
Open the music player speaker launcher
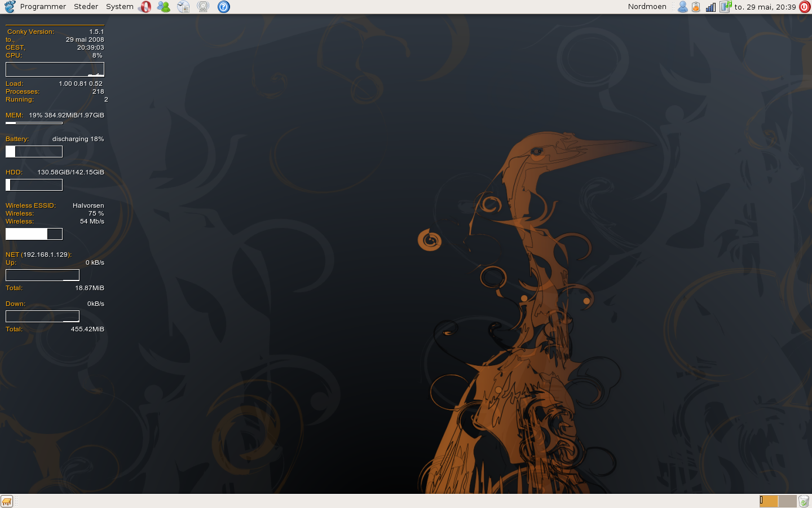coord(203,7)
